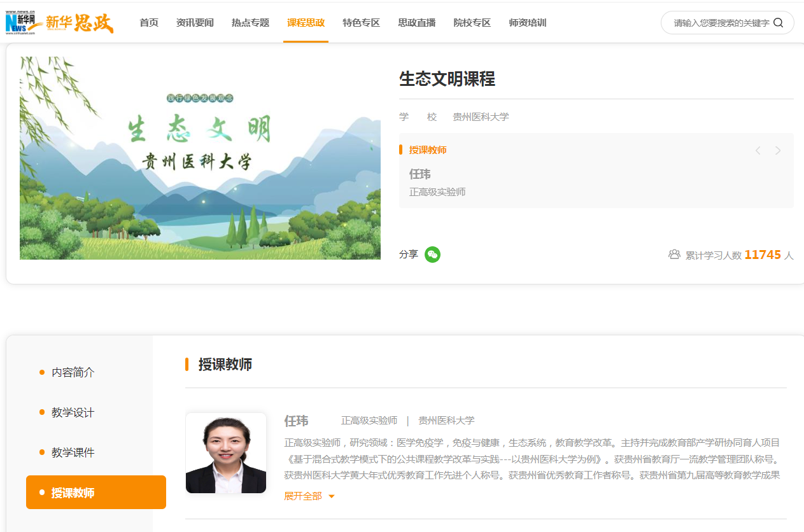The height and width of the screenshot is (532, 804).
Task: Click the 生态文明 course cover image
Action: tap(200, 158)
